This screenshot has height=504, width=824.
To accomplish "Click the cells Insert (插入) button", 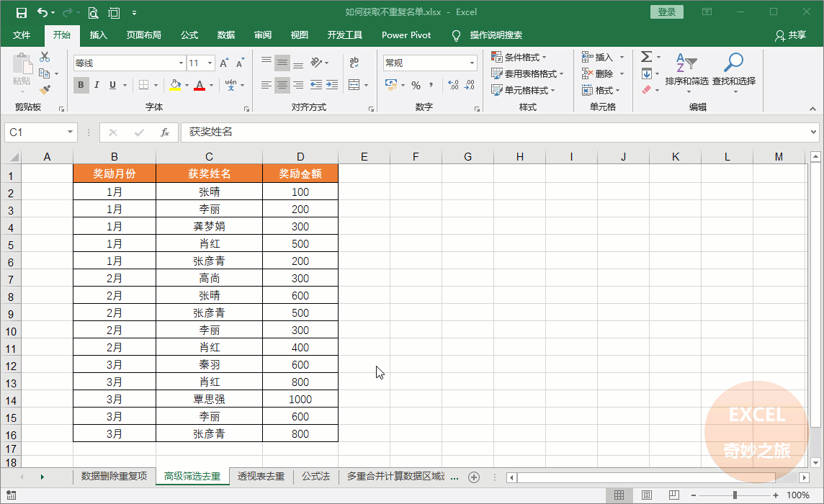I will tap(598, 57).
